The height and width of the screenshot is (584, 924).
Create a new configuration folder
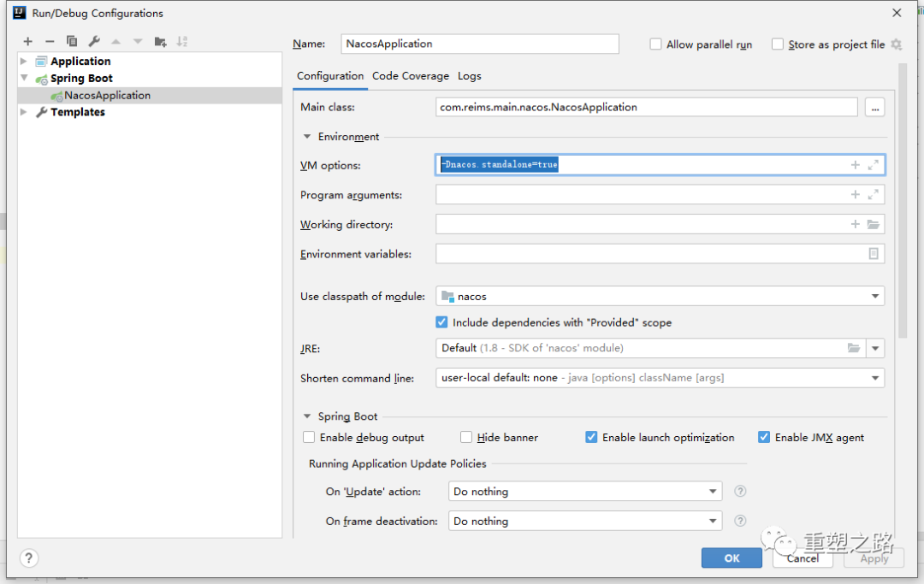coord(160,41)
